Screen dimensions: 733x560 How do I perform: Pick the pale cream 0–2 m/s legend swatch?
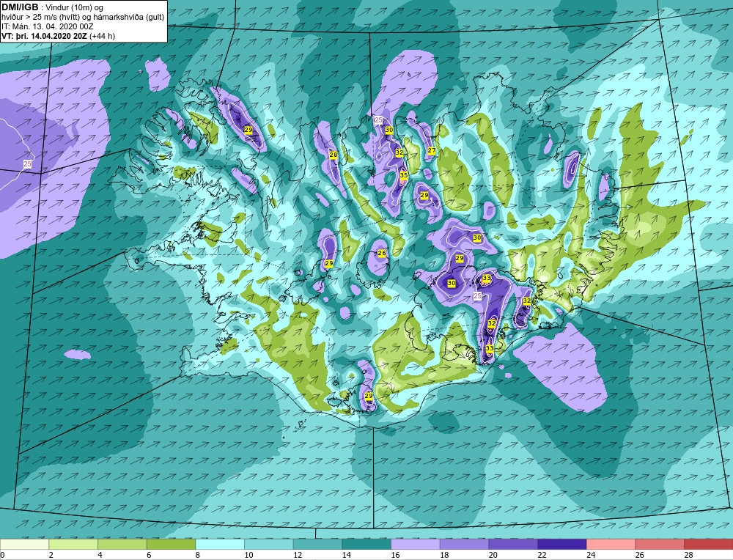24,545
